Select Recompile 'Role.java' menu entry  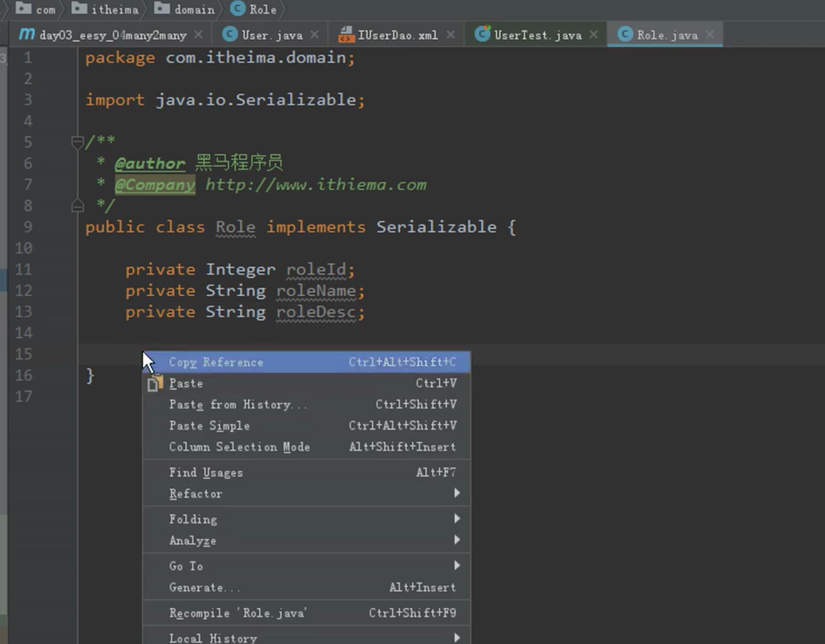(306, 613)
